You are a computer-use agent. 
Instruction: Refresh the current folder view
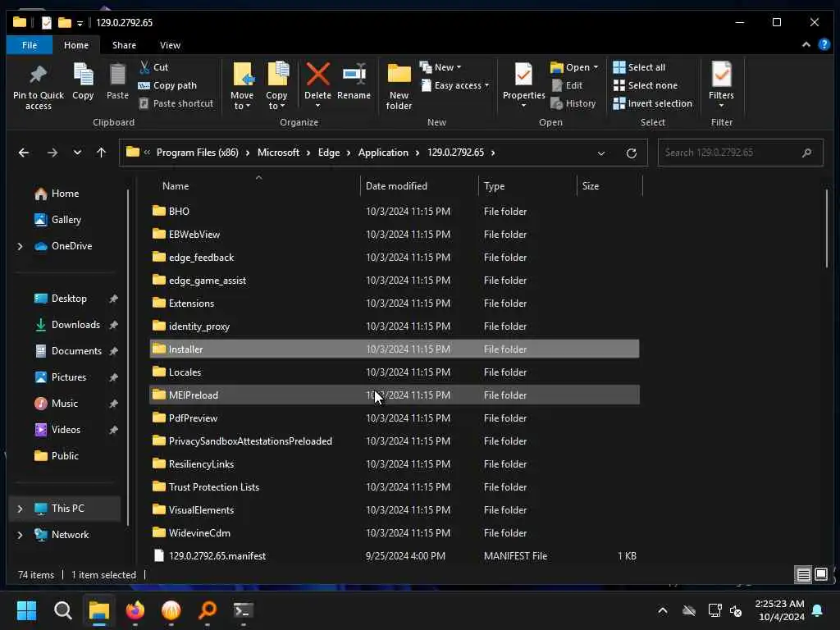[x=632, y=153]
